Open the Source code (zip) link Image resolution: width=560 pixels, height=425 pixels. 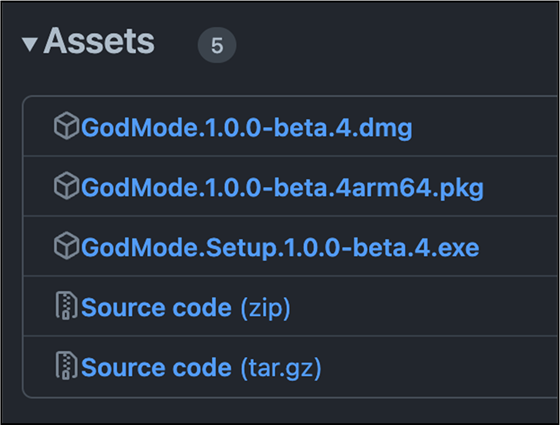(x=186, y=308)
